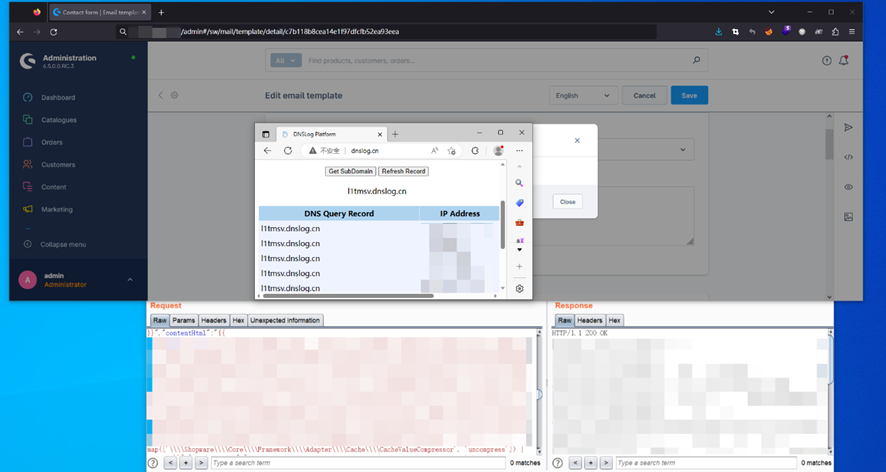Go back using the arrow beside Edit email template
Screen dimensions: 886x472
click(160, 95)
